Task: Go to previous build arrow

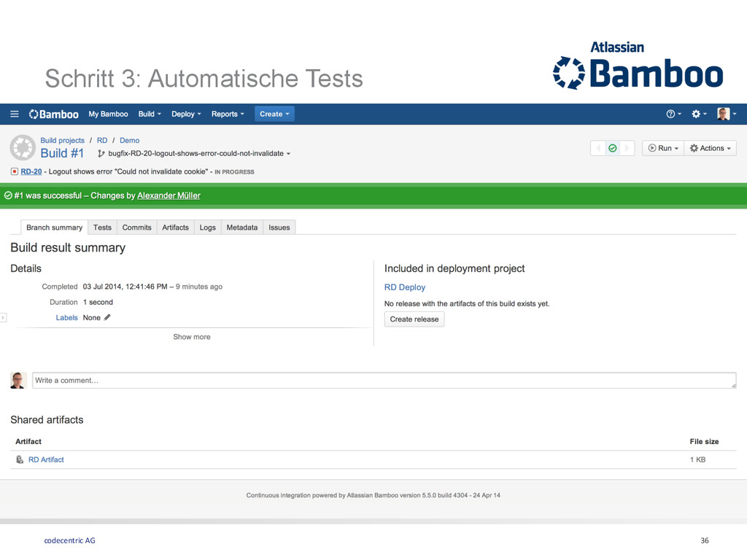Action: click(x=598, y=148)
